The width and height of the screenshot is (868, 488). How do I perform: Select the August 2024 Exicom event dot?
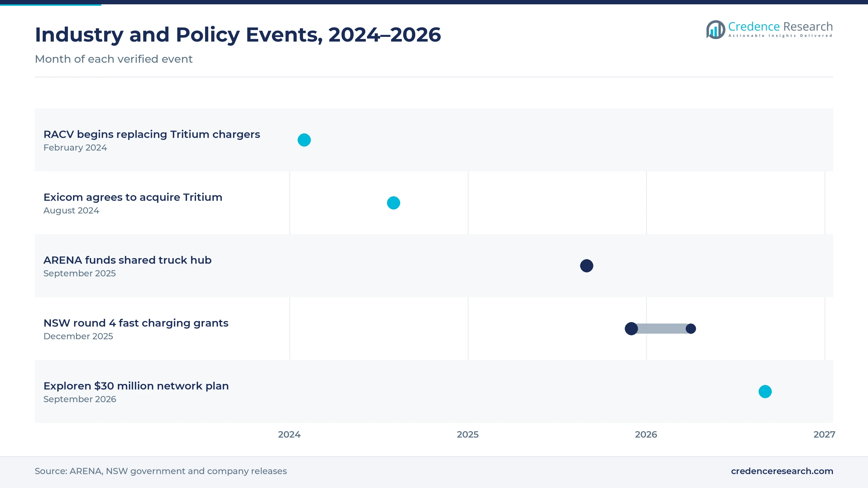[393, 203]
